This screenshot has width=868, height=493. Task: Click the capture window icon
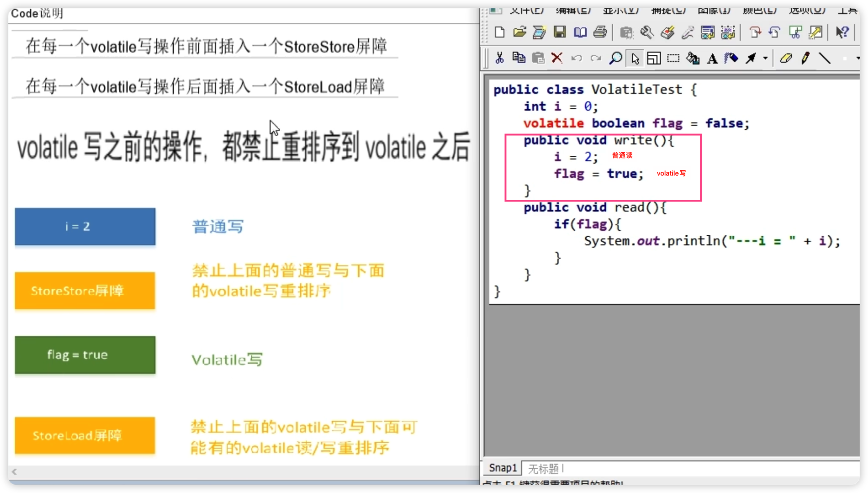point(708,32)
